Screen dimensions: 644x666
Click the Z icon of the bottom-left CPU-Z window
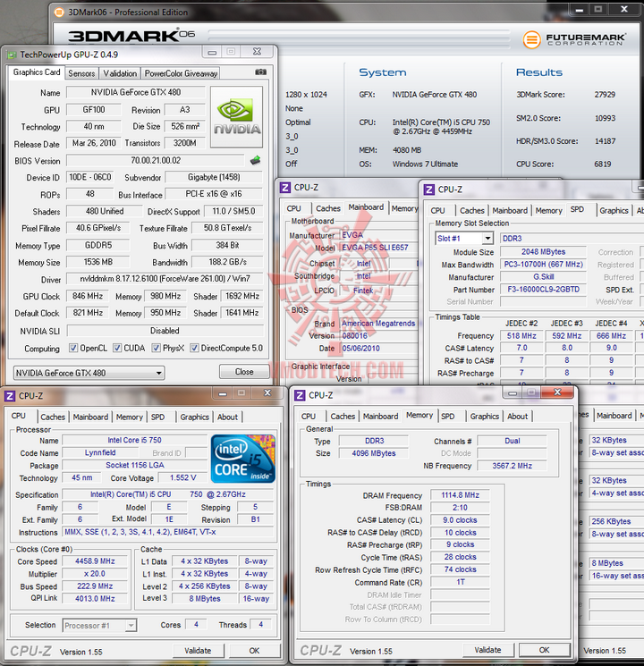pyautogui.click(x=10, y=396)
